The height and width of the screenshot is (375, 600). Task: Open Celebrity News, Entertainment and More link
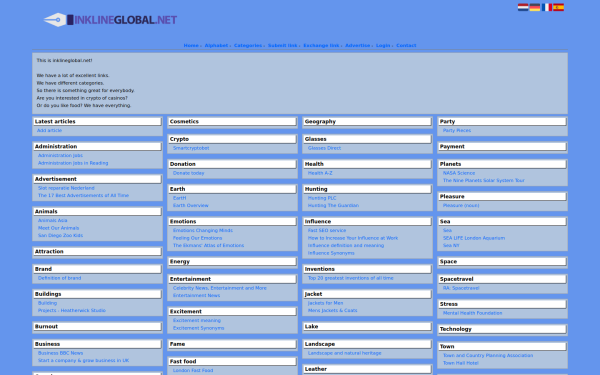click(x=220, y=288)
